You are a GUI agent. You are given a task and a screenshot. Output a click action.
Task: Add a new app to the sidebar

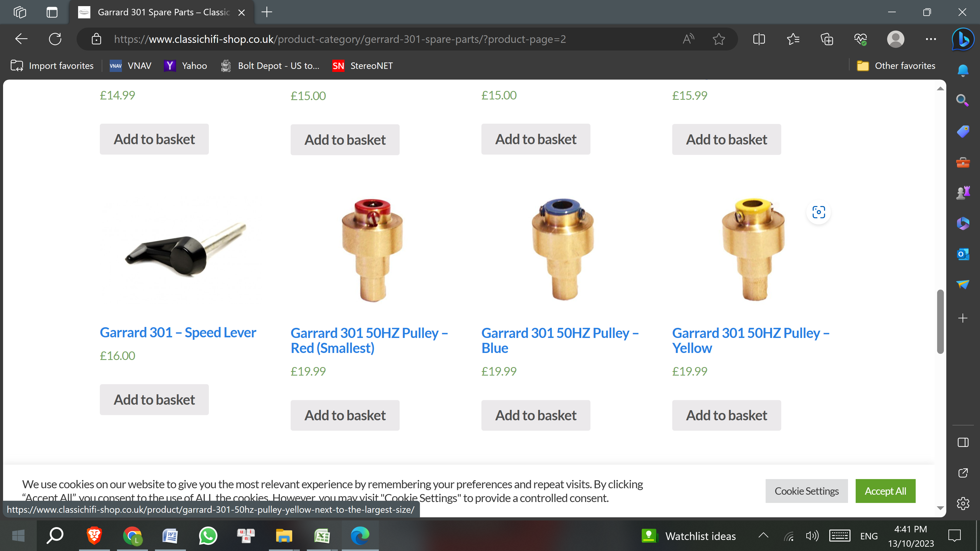coord(963,318)
